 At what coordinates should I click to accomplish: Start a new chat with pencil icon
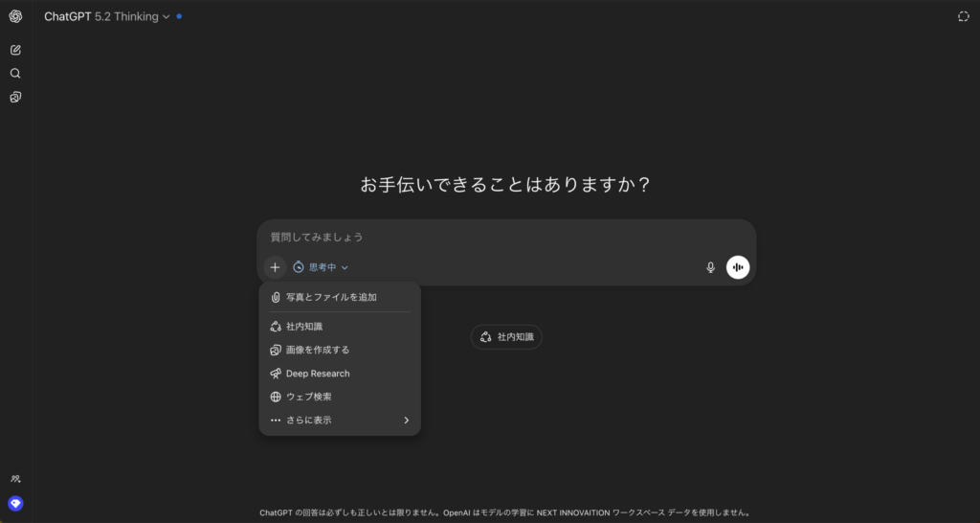tap(15, 50)
